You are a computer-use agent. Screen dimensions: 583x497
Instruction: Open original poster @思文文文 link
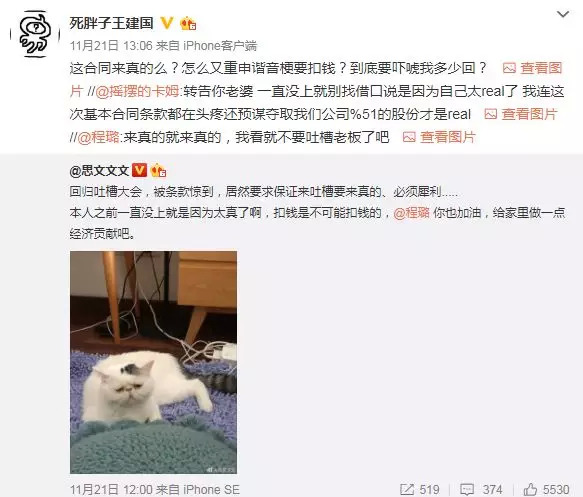[99, 171]
